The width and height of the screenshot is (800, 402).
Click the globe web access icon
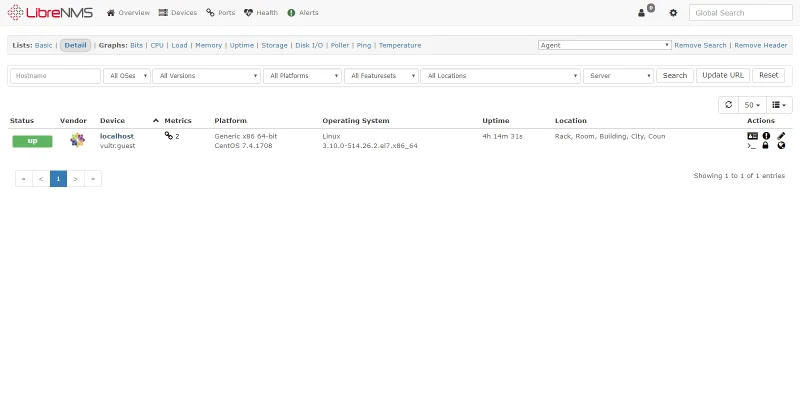pos(781,146)
